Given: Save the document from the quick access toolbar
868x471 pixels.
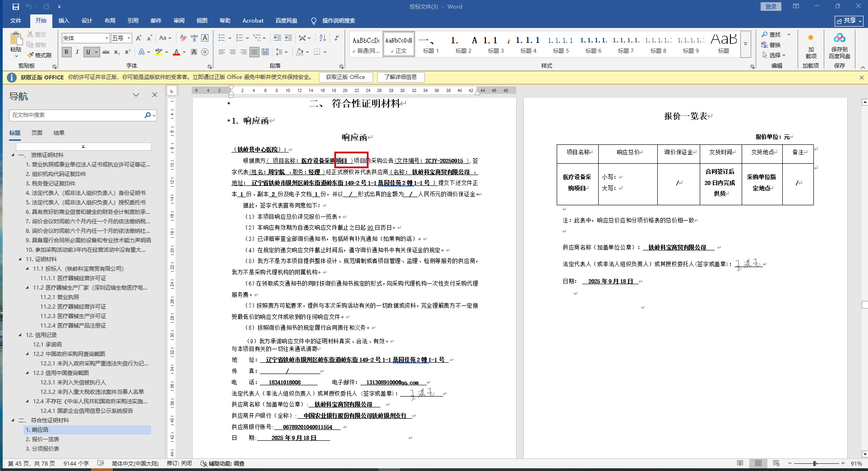Looking at the screenshot, I should 16,7.
